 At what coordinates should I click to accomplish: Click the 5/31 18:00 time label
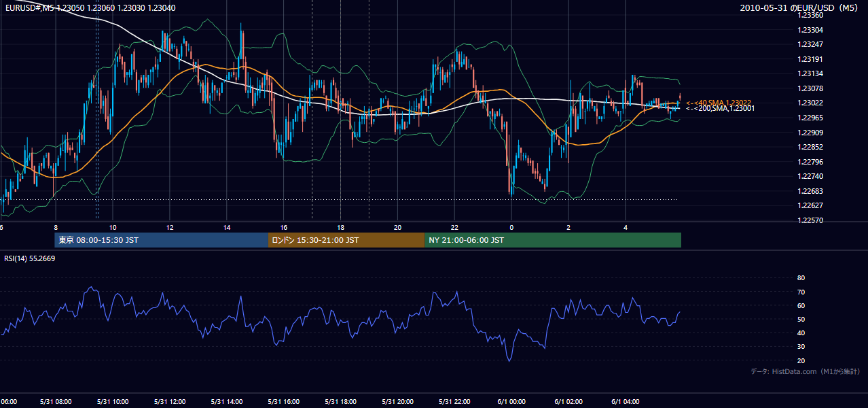tap(340, 402)
